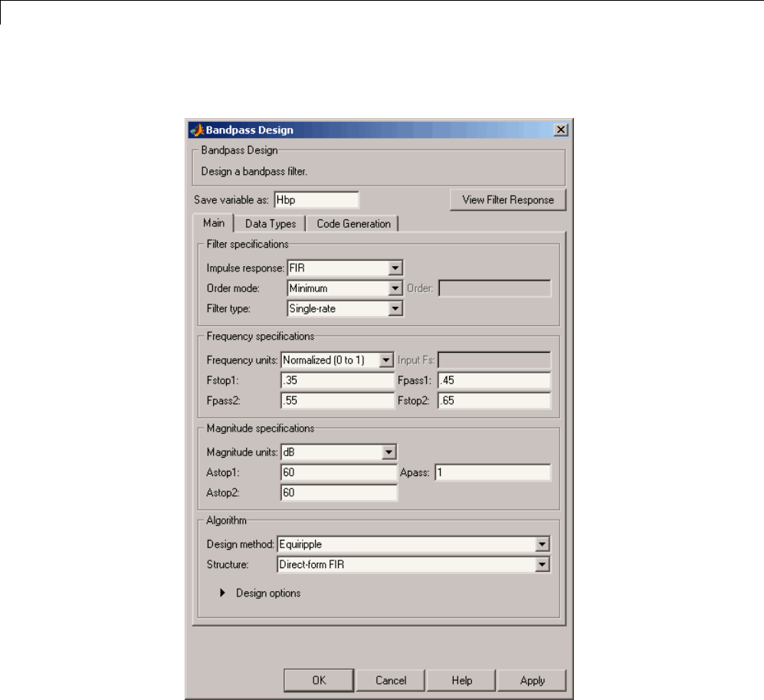Click the disabled Order field
764x700 pixels.
(494, 288)
